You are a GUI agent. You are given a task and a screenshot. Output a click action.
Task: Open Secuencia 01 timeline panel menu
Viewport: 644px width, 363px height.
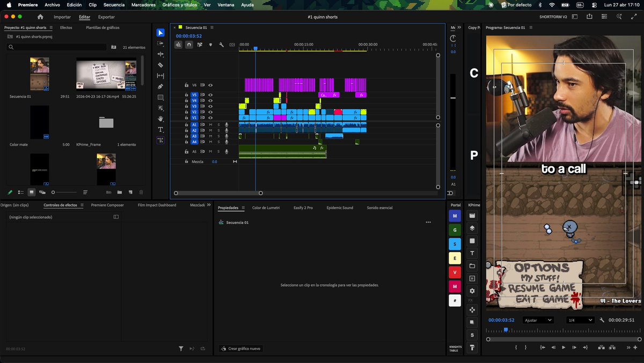213,27
